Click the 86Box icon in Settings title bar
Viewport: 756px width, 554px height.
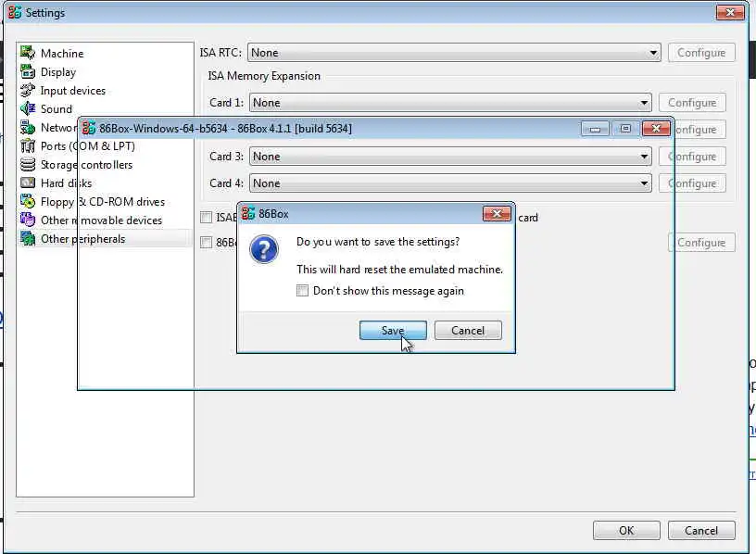pyautogui.click(x=15, y=13)
